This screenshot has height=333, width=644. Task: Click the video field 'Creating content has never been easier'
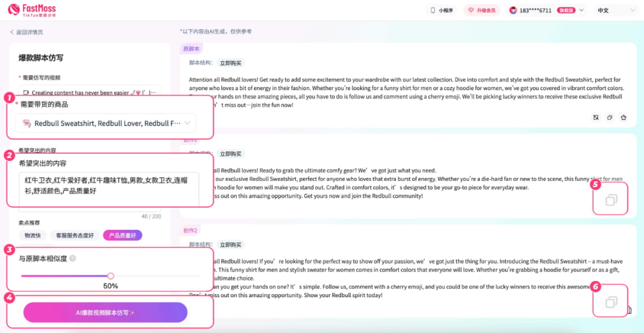point(90,92)
